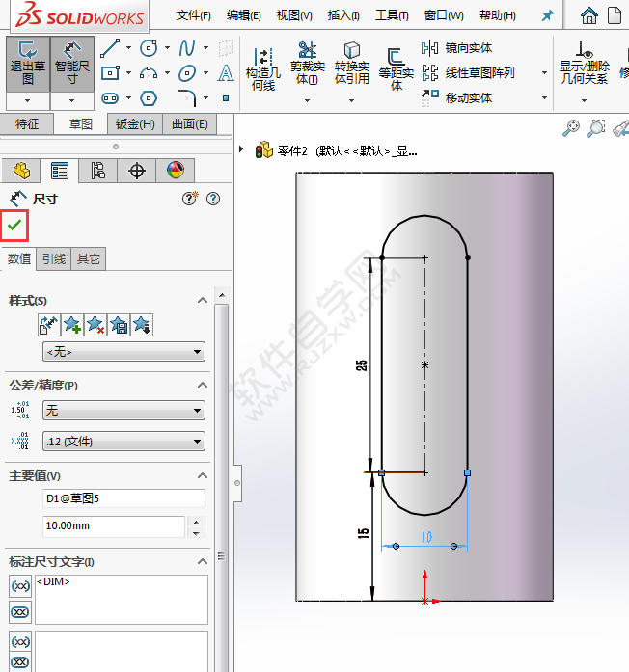Click Apply default attributes style icon
Image resolution: width=629 pixels, height=672 pixels.
[49, 325]
